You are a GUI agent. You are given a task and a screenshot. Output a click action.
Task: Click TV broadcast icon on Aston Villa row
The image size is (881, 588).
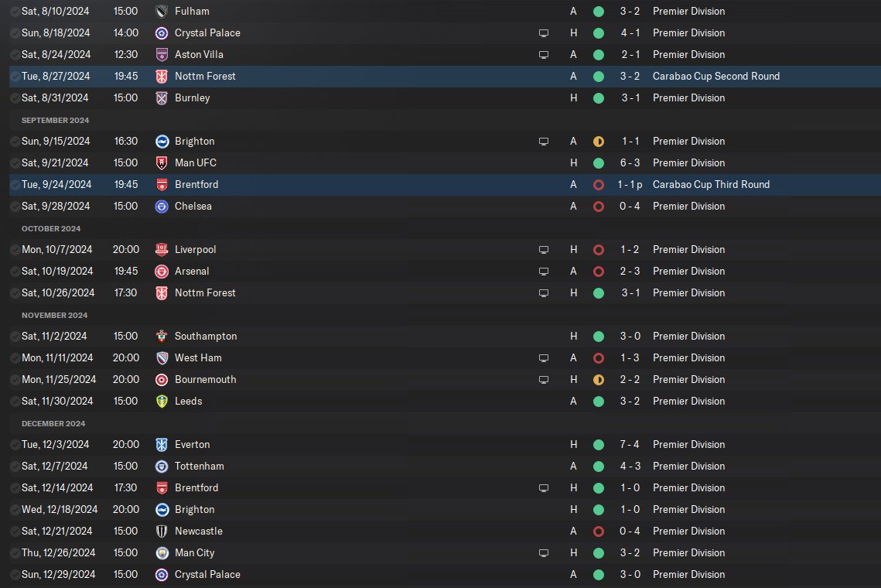pos(544,55)
